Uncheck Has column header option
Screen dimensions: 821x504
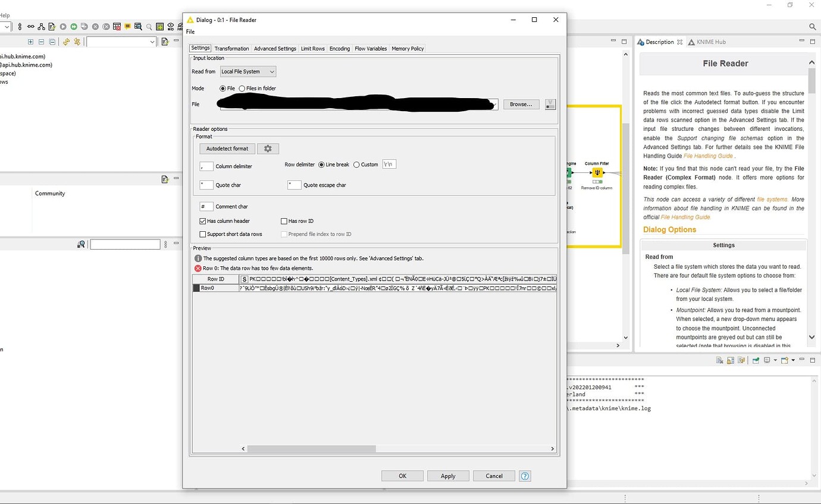(x=203, y=220)
